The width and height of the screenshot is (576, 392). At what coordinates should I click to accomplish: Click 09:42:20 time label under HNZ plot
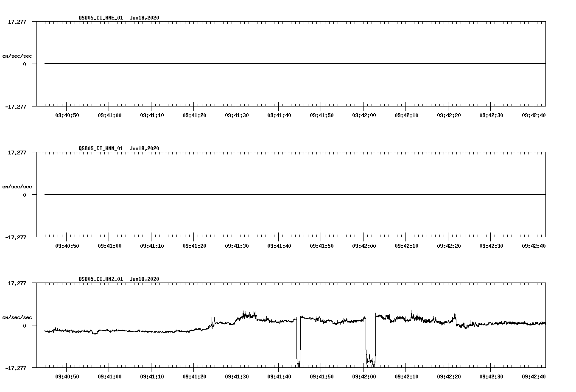pos(449,377)
